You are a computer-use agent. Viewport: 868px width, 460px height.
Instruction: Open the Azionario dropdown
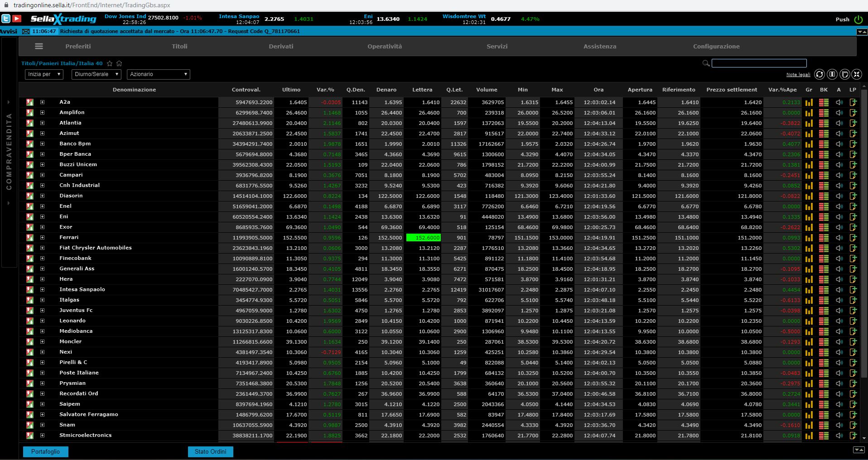pos(158,74)
